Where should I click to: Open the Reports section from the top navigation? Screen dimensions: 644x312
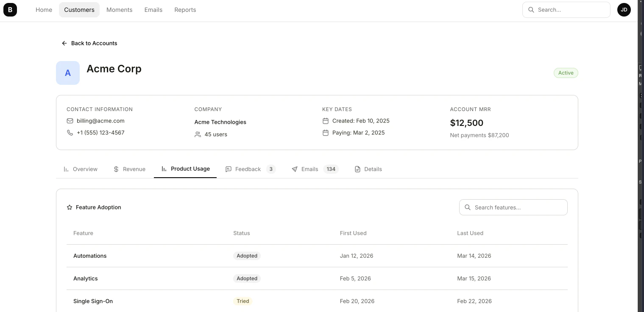[185, 9]
